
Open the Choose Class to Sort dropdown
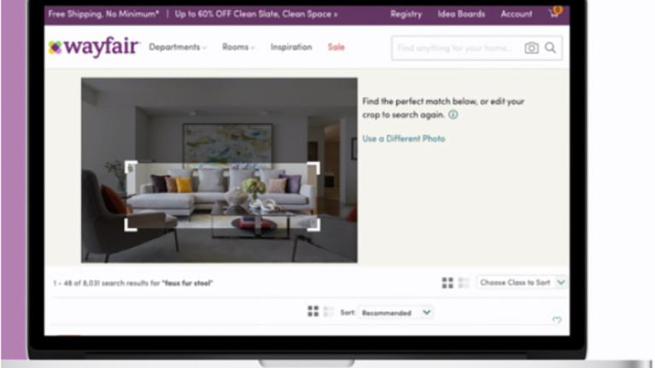(x=522, y=283)
